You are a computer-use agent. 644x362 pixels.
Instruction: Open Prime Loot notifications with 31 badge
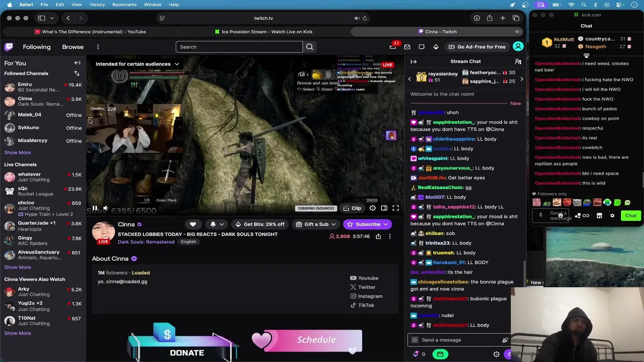(x=393, y=46)
